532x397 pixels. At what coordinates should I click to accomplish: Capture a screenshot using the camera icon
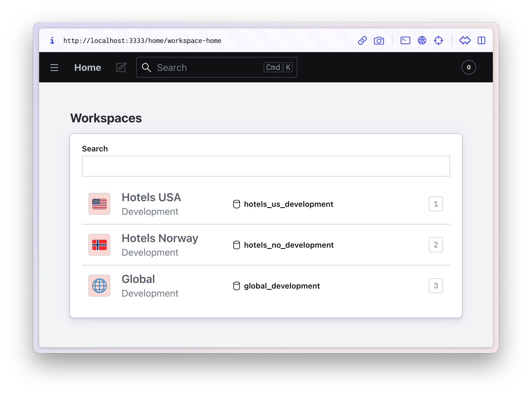tap(379, 41)
